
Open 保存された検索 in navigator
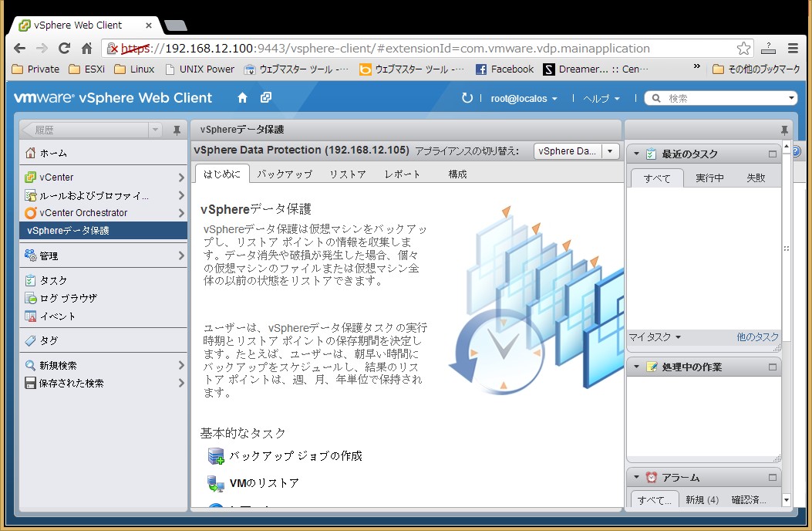pos(103,384)
